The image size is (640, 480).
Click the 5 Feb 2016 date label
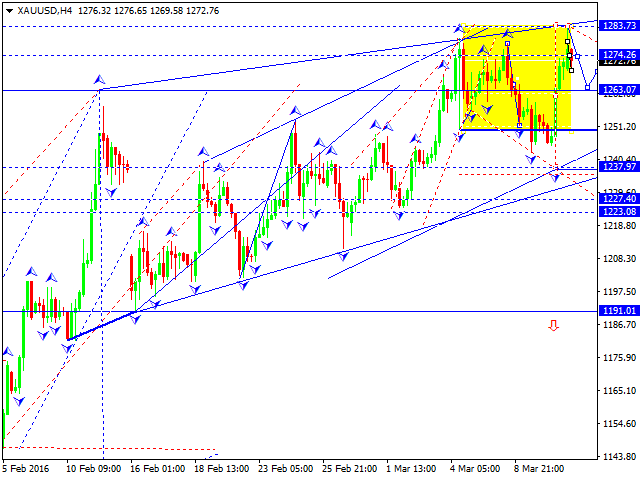(x=26, y=469)
